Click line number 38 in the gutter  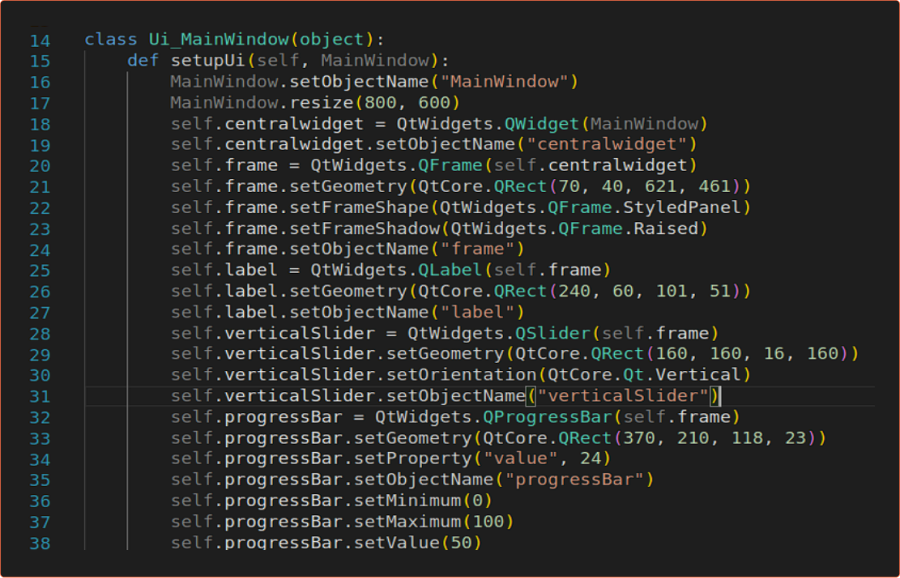click(39, 543)
